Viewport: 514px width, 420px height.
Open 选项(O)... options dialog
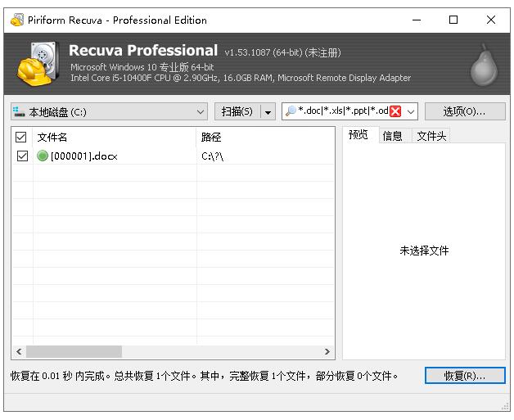click(x=465, y=112)
